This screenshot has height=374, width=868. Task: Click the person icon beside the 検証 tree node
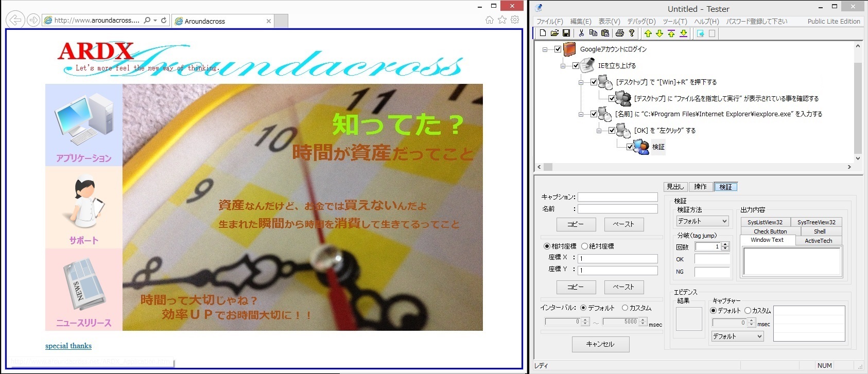pos(641,147)
